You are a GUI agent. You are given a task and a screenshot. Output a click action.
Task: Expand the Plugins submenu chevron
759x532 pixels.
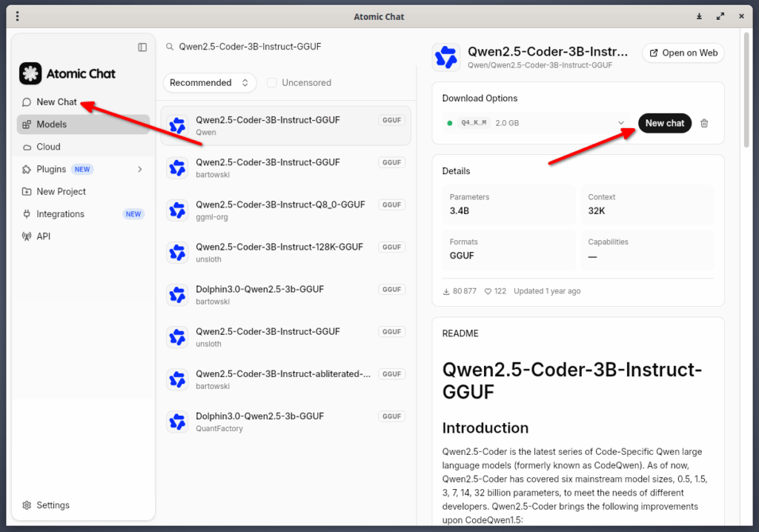pos(140,170)
